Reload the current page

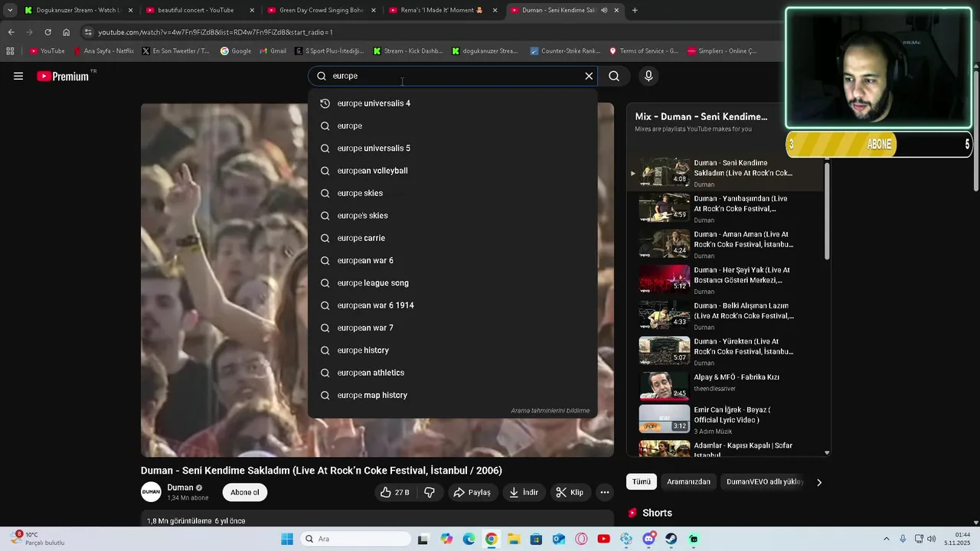pyautogui.click(x=47, y=32)
